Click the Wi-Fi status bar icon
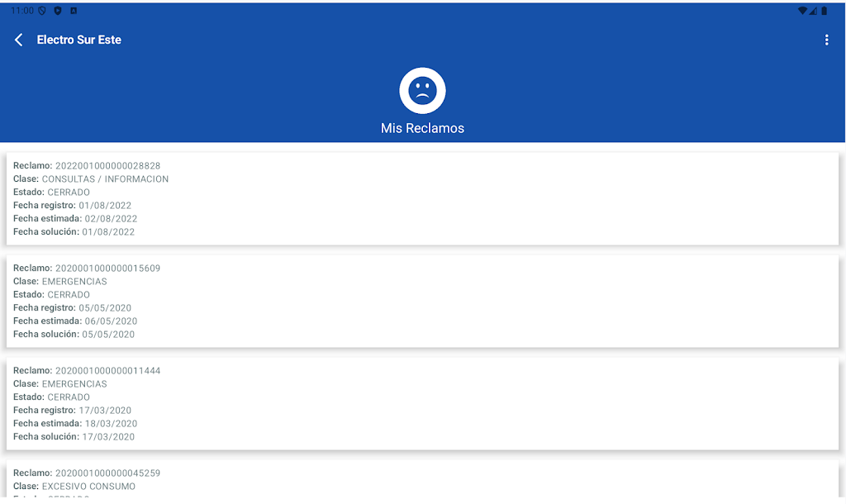 click(801, 11)
